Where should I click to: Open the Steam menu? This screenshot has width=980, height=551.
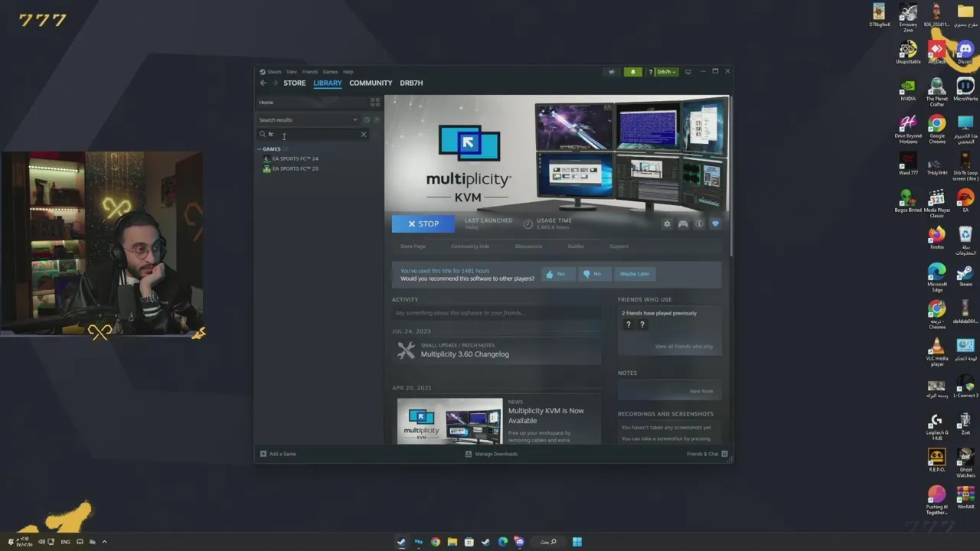(274, 72)
